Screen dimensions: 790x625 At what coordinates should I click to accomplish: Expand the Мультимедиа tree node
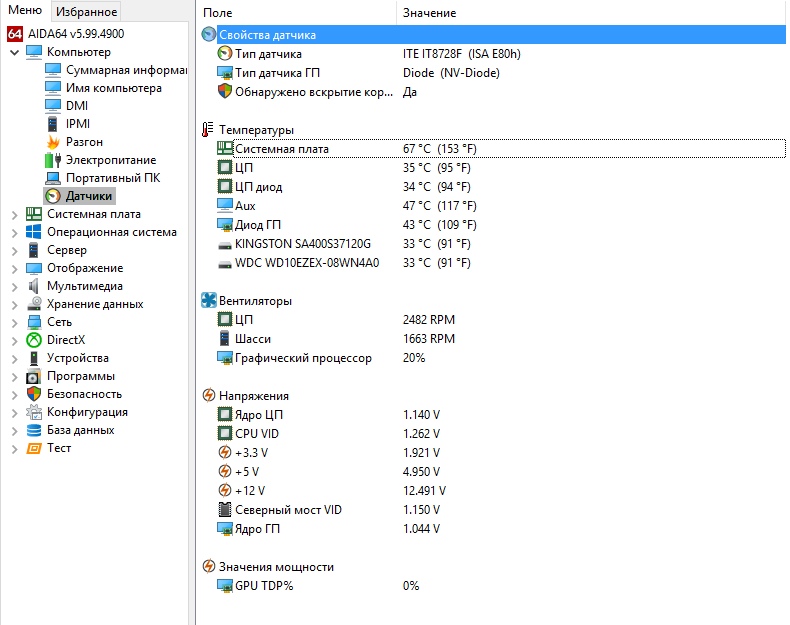[14, 286]
